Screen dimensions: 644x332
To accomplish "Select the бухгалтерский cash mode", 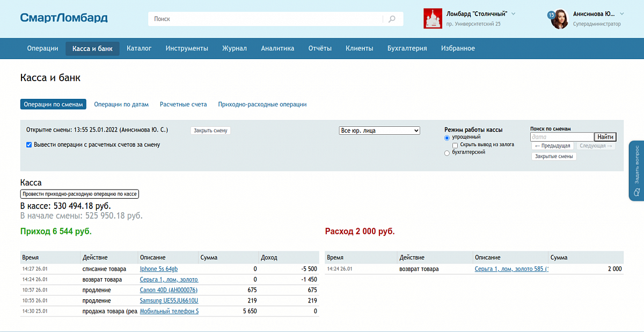I will tap(447, 153).
